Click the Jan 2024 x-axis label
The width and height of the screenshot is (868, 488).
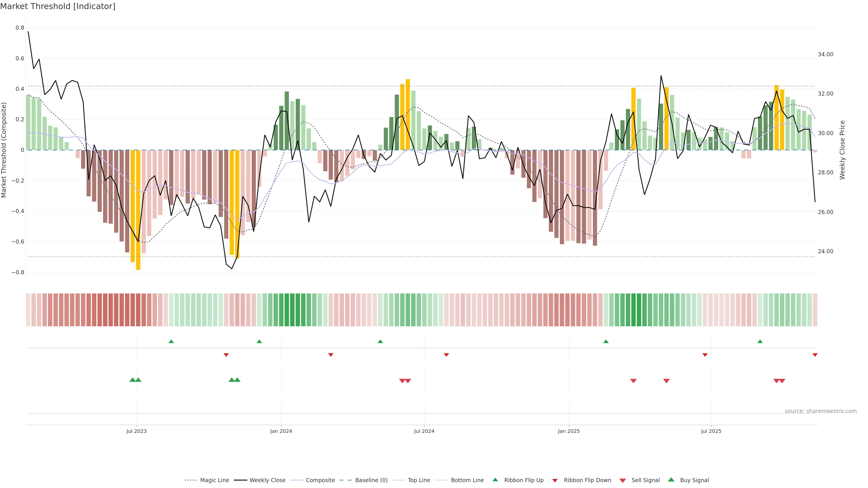tap(281, 431)
